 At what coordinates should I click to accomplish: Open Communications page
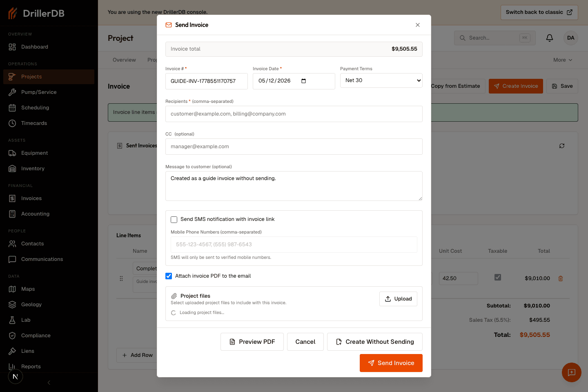[x=49, y=259]
